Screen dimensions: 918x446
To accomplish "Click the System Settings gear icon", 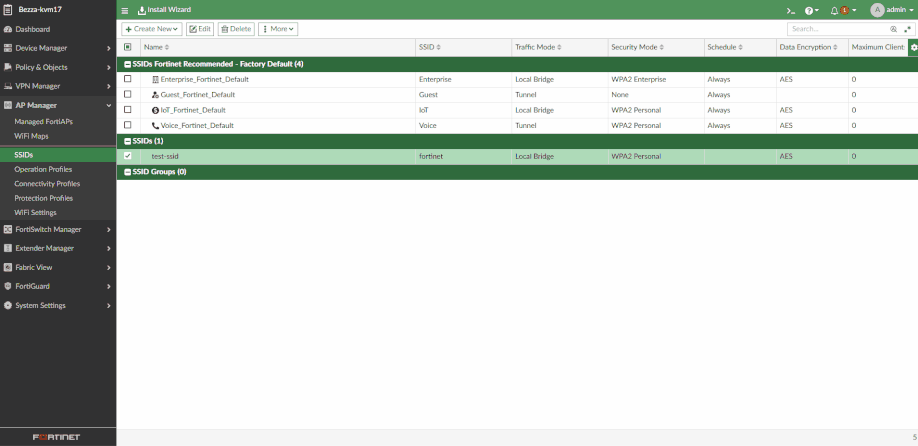I will (8, 306).
